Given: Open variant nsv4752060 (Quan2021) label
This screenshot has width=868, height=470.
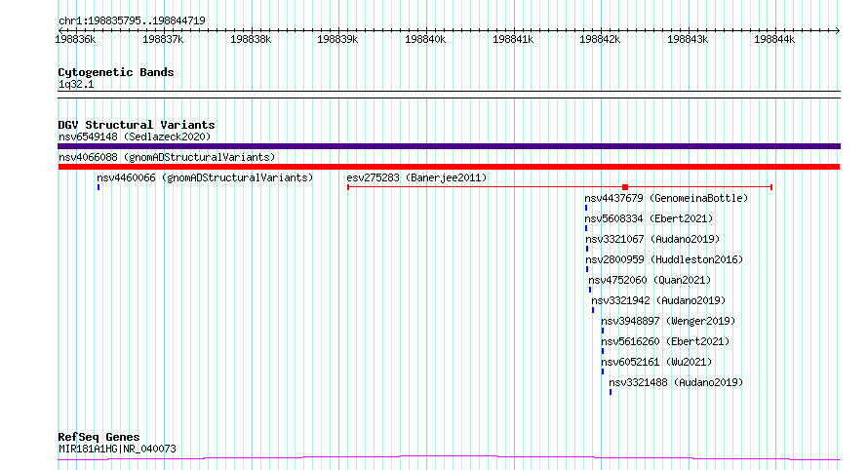Looking at the screenshot, I should [x=650, y=280].
